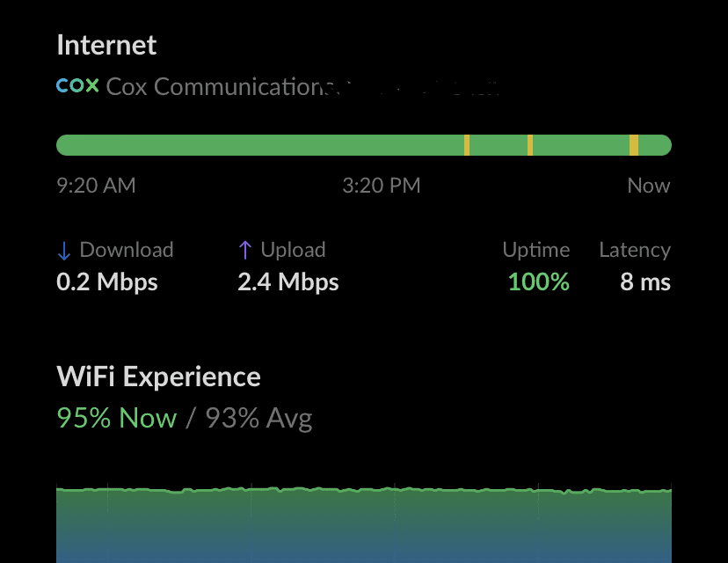Open the WiFi Experience section
Image resolution: width=728 pixels, height=563 pixels.
click(x=158, y=376)
